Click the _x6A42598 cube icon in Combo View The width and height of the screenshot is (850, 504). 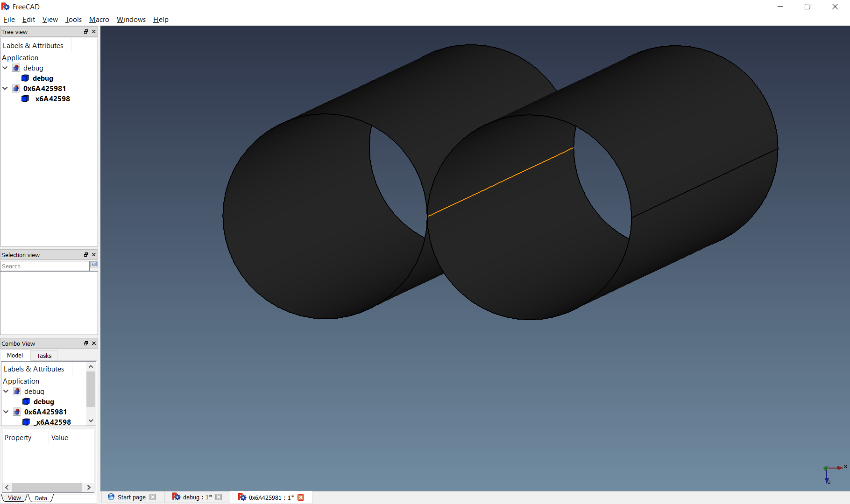coord(25,422)
